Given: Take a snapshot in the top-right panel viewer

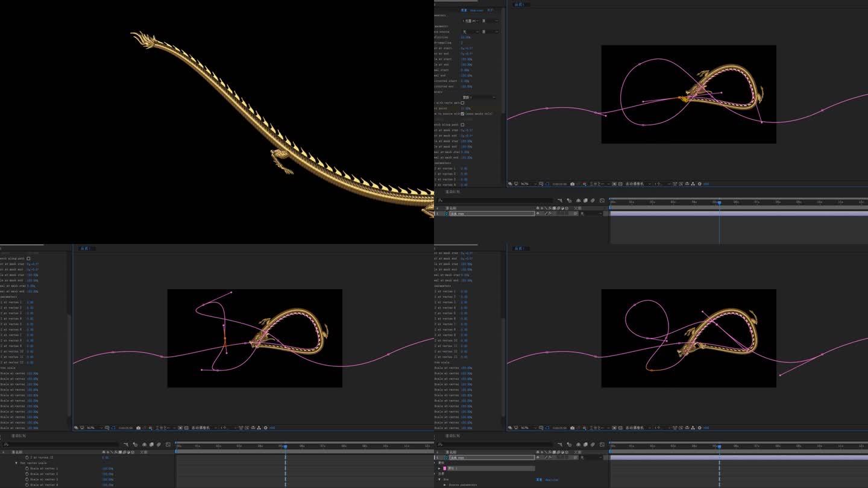Looking at the screenshot, I should click(x=572, y=184).
